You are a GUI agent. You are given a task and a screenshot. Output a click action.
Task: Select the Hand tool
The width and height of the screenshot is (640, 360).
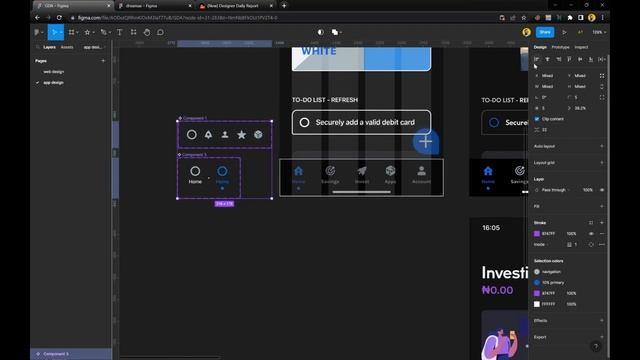(147, 32)
